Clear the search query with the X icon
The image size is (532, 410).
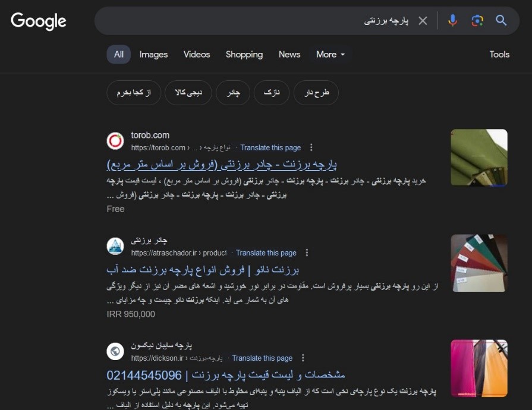[423, 20]
